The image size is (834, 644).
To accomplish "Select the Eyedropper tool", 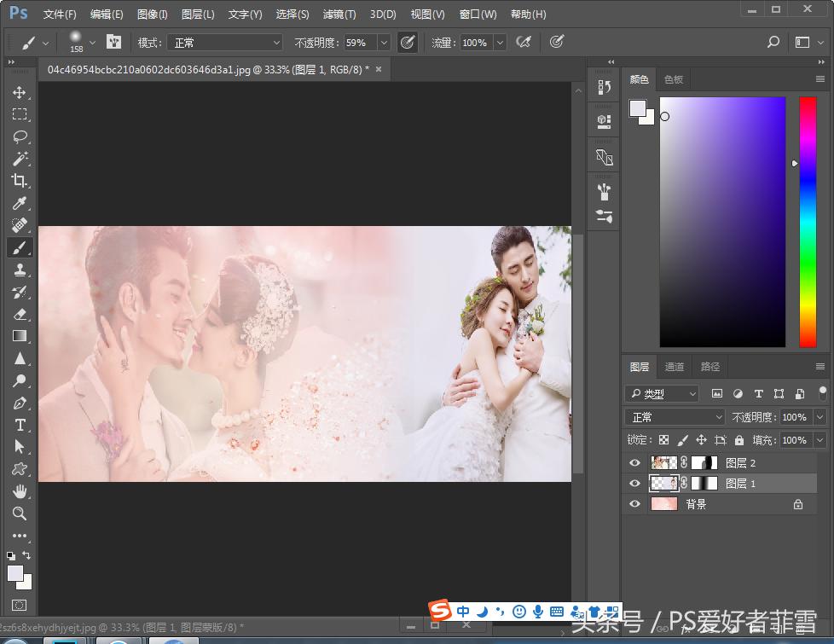I will point(19,203).
